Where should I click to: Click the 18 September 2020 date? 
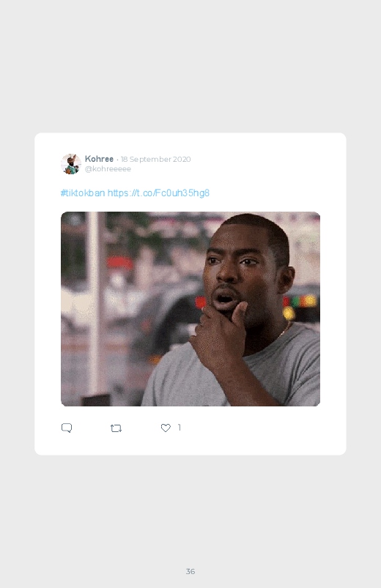[x=156, y=159]
